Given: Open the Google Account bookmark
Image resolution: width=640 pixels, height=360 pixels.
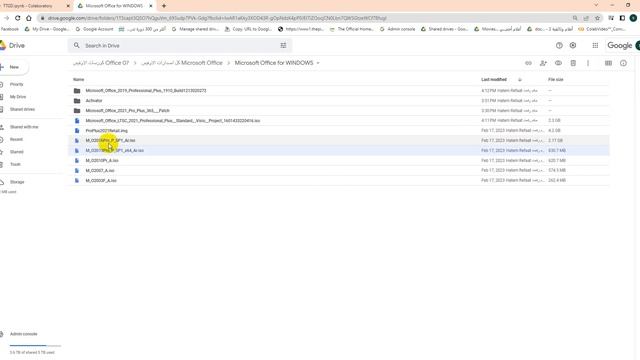Looking at the screenshot, I should coord(94,29).
